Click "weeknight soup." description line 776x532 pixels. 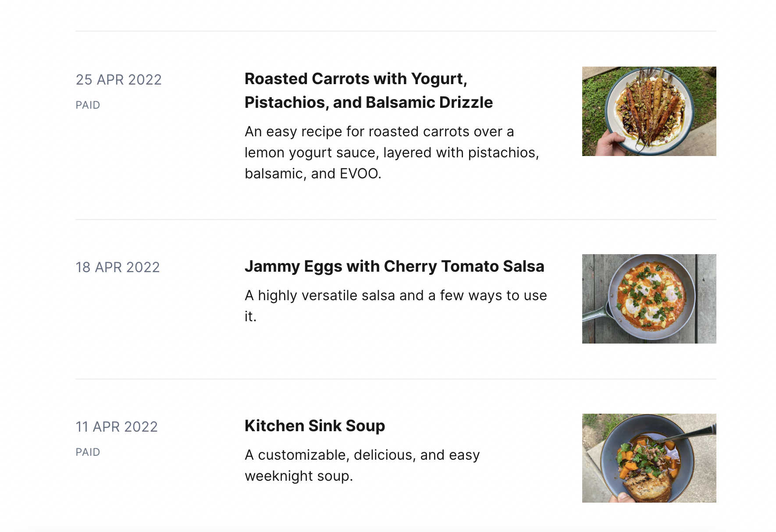click(x=299, y=476)
